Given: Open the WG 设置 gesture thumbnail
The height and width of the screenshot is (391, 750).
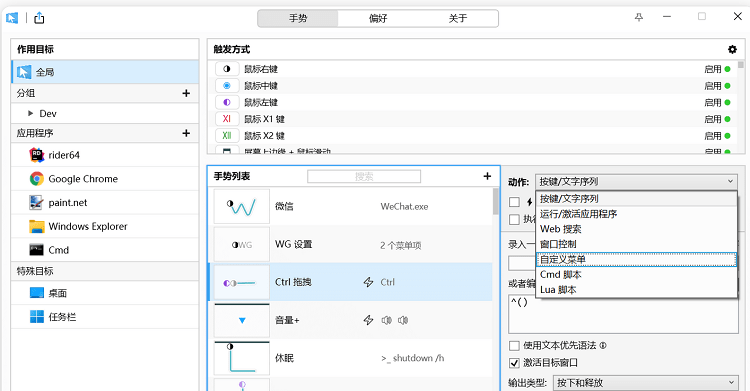Looking at the screenshot, I should click(242, 245).
